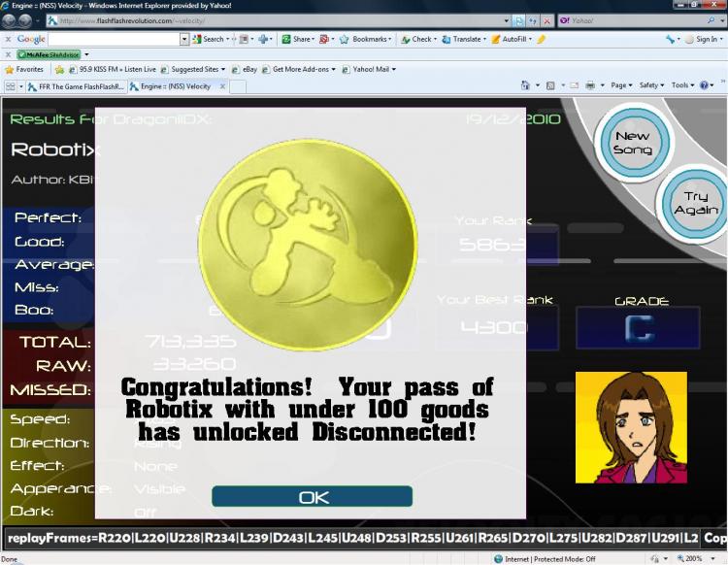The height and width of the screenshot is (565, 728).
Task: Click the Compatibility View icon in address bar
Action: tap(519, 20)
